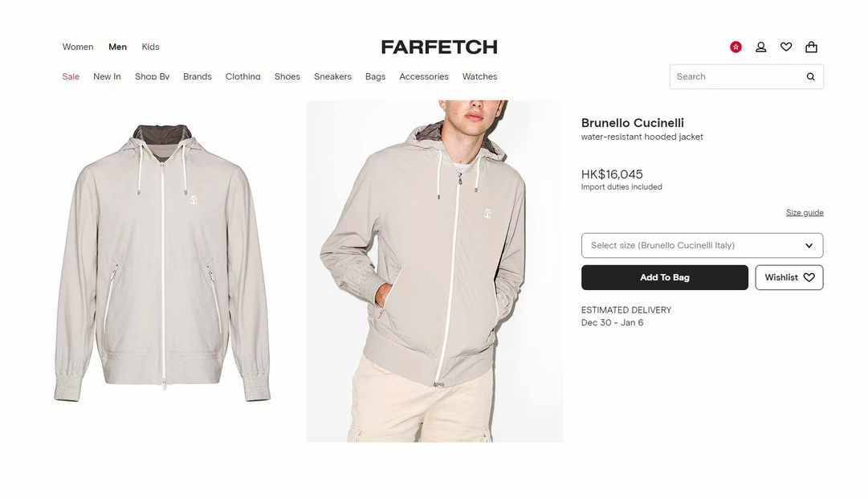This screenshot has height=499, width=868.
Task: Open the user account icon
Action: 761,47
